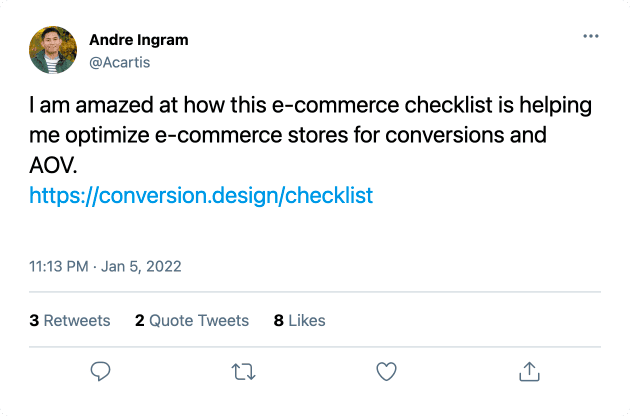View the 2 Quote Tweets list
Viewport: 630px width, 416px height.
coord(192,320)
